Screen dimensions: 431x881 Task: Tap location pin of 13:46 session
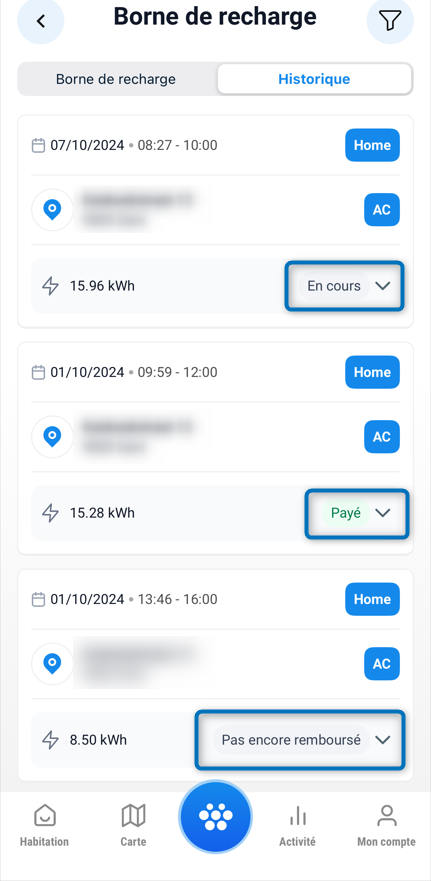click(x=52, y=664)
